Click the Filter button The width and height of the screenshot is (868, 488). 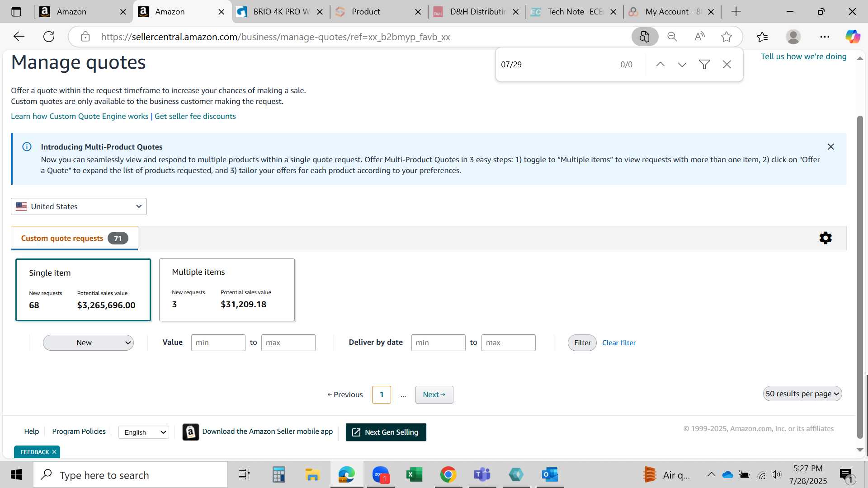[582, 343]
